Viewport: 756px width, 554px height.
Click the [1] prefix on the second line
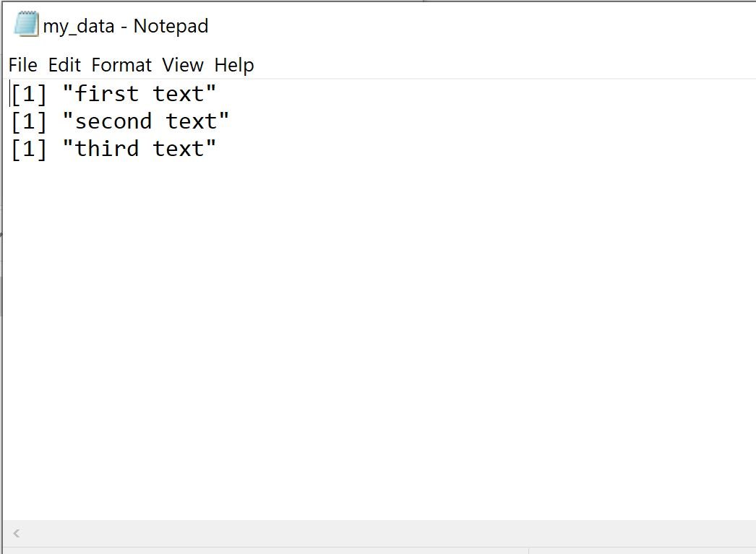29,121
